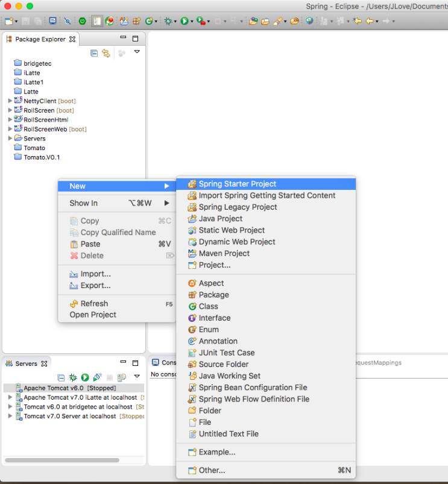Toggle Link with Editor in Package Explorer
Screen dimensions: 448x484
pyautogui.click(x=106, y=54)
